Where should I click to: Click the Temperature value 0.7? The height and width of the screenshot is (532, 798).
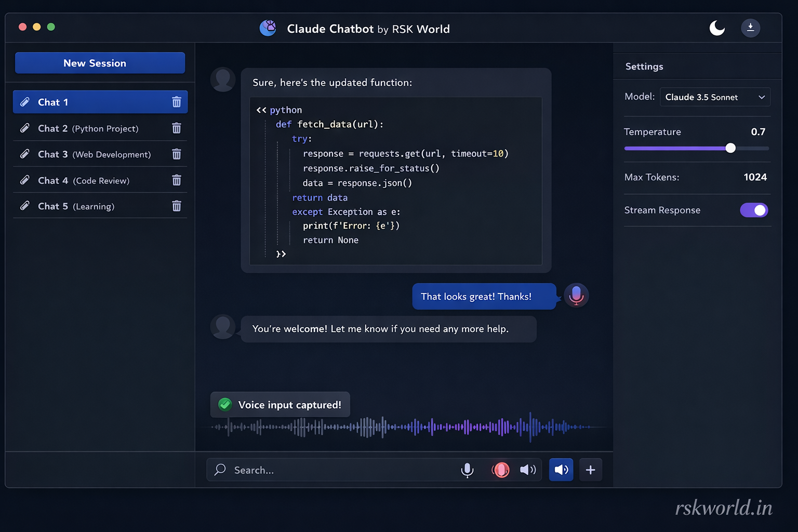click(x=758, y=131)
